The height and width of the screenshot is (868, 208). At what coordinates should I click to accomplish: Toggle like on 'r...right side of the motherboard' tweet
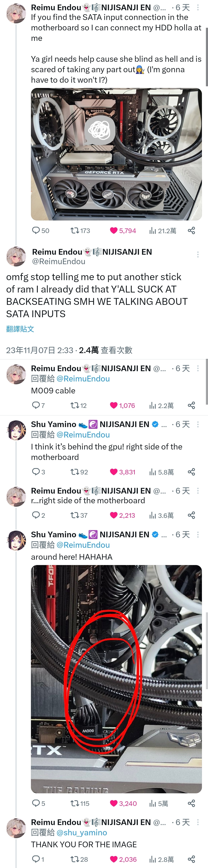coord(123,516)
